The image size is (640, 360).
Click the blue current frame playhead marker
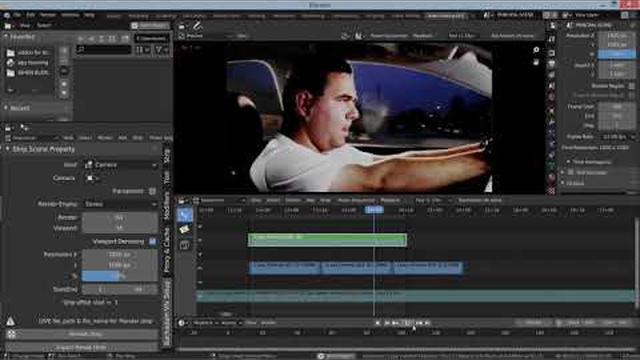374,210
